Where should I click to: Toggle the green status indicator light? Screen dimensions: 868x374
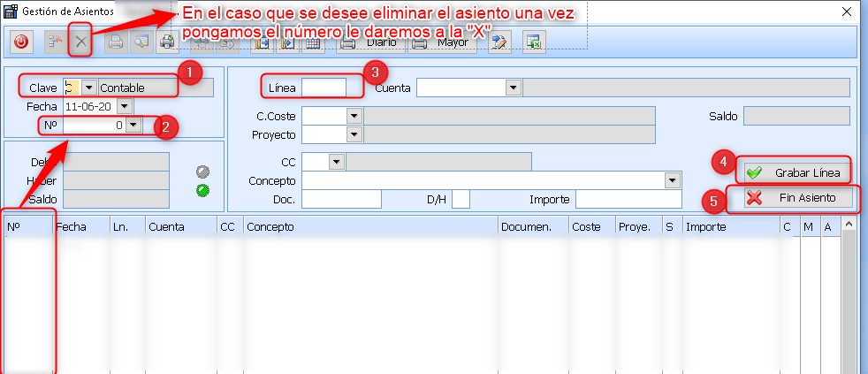coord(202,189)
